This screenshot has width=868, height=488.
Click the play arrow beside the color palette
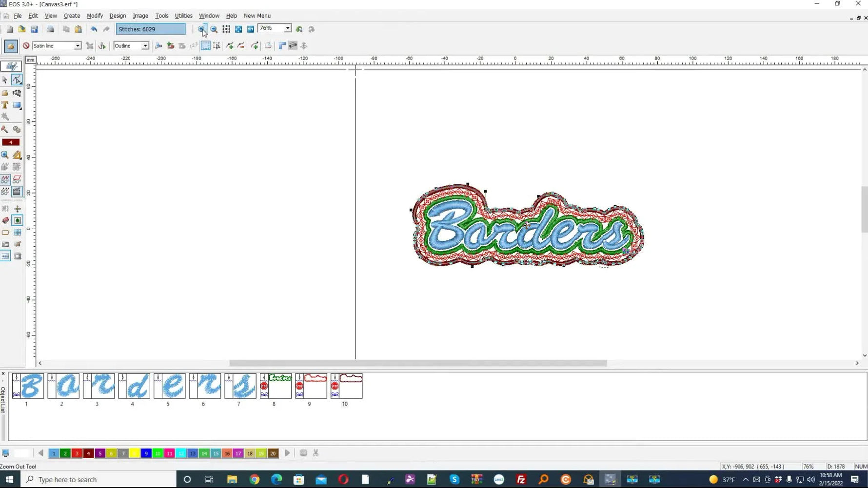[287, 453]
